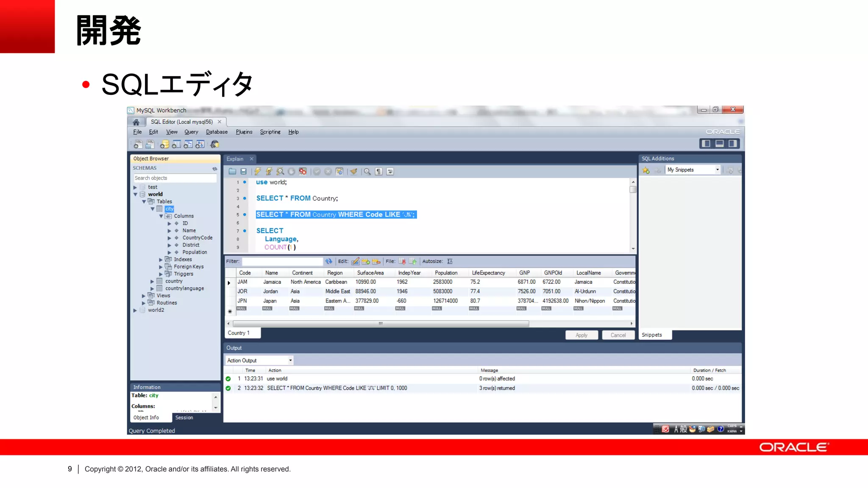The width and height of the screenshot is (868, 488).
Task: Toggle invisible characters pilcrow icon
Action: 379,172
